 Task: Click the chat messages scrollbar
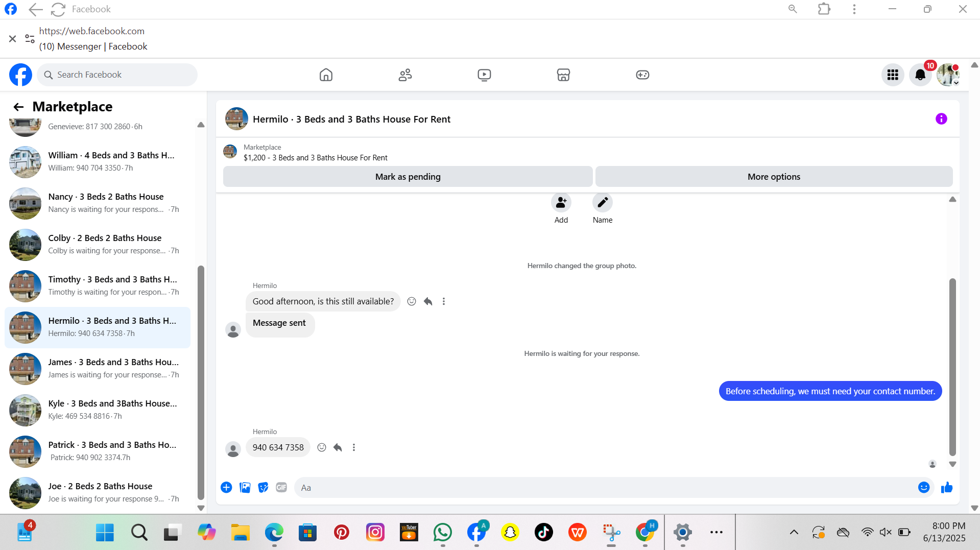[x=952, y=367]
